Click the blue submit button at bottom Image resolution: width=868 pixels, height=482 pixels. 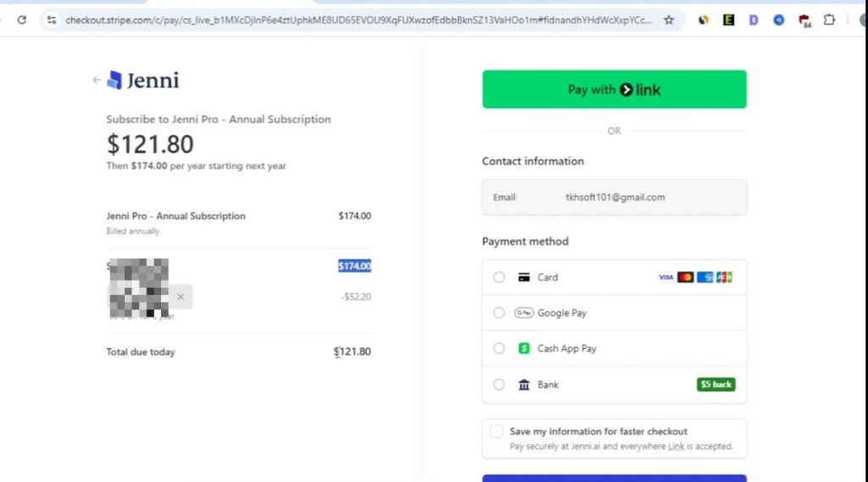(614, 478)
